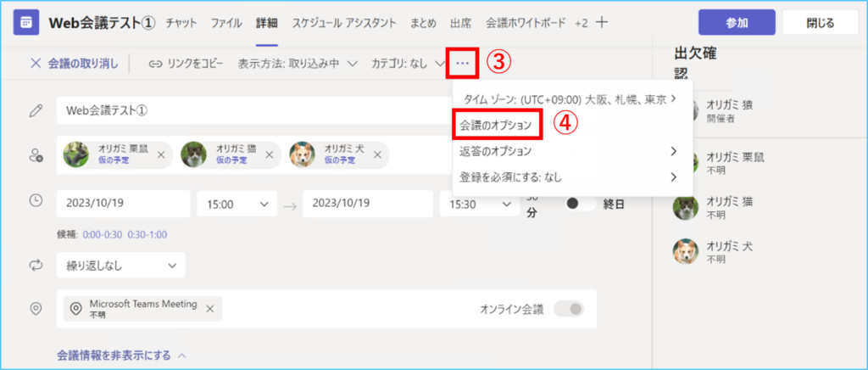Click the three-dots more options icon
The height and width of the screenshot is (370, 868).
(462, 64)
